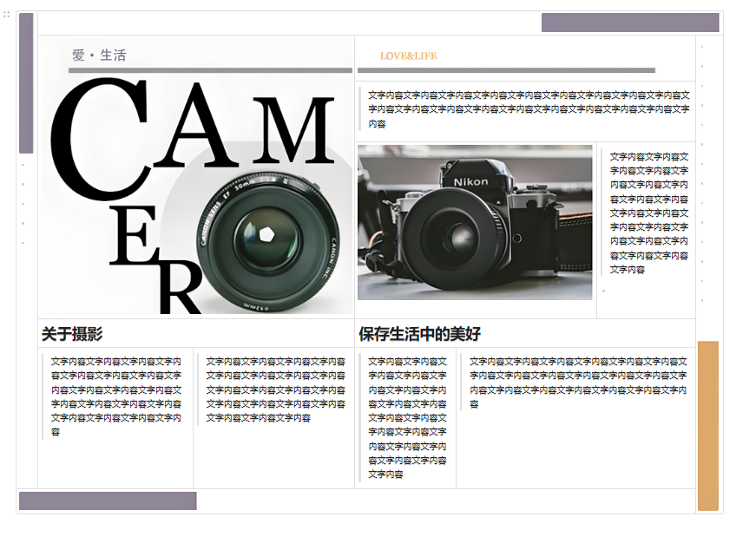Click the gray line under LOVE&LIFE
Screen dimensions: 756x536
click(506, 70)
